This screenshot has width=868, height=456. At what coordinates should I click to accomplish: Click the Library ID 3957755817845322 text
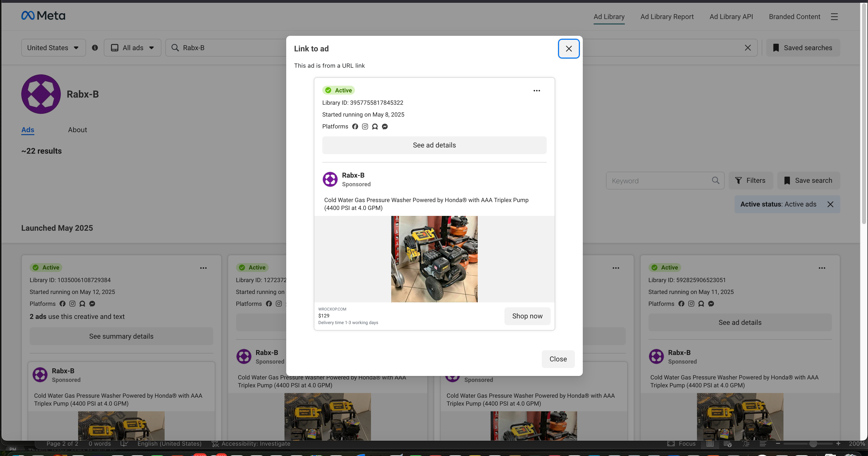[363, 103]
